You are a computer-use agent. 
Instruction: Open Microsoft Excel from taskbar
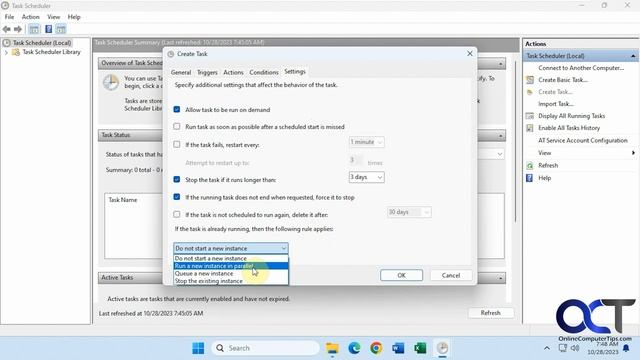(420, 348)
